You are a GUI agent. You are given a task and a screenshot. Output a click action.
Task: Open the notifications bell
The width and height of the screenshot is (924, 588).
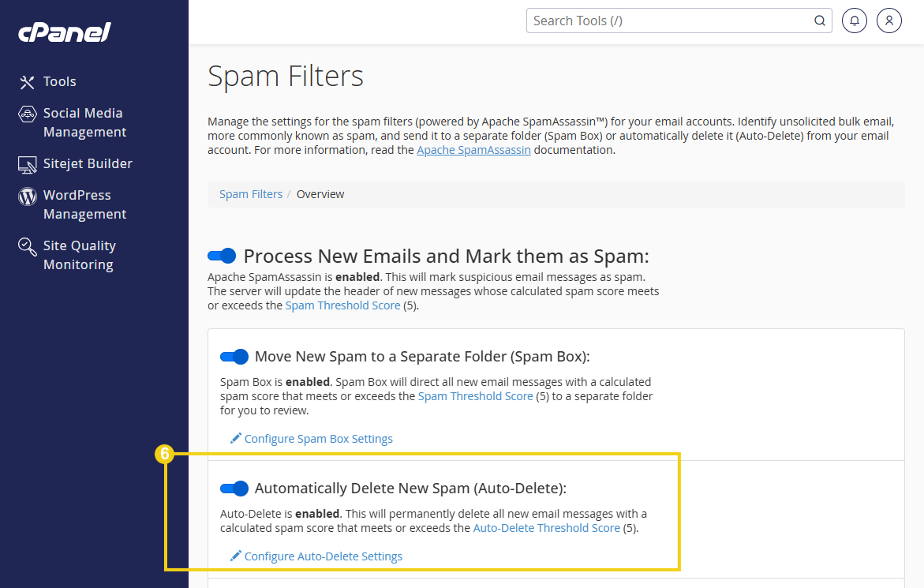point(854,21)
